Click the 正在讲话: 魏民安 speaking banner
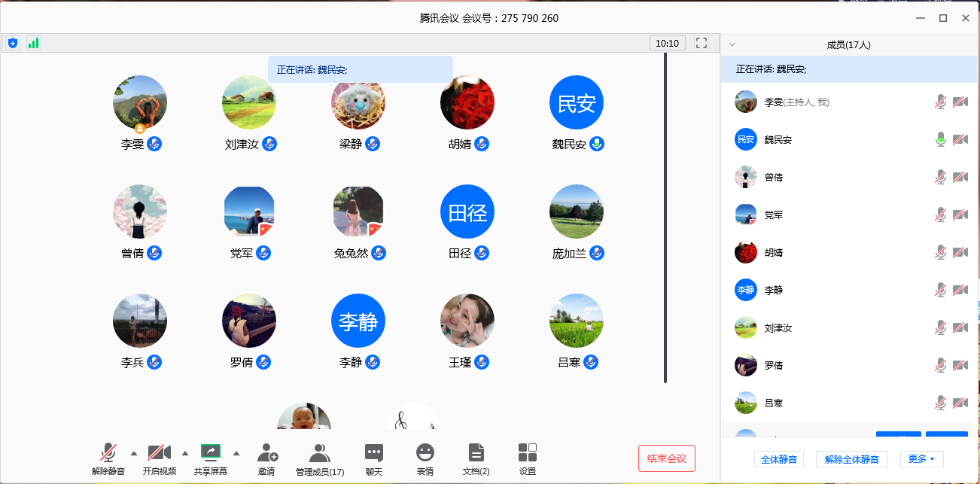 (361, 69)
